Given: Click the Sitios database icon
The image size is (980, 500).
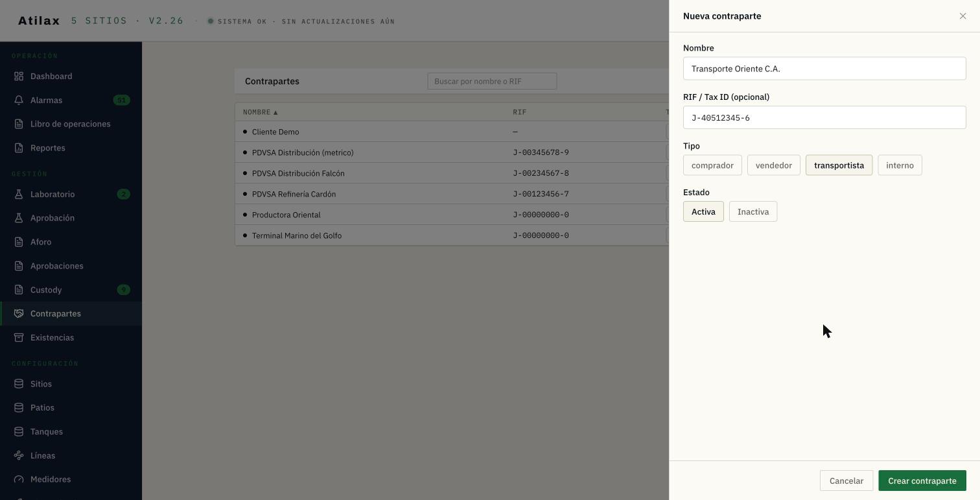Looking at the screenshot, I should coord(19,384).
